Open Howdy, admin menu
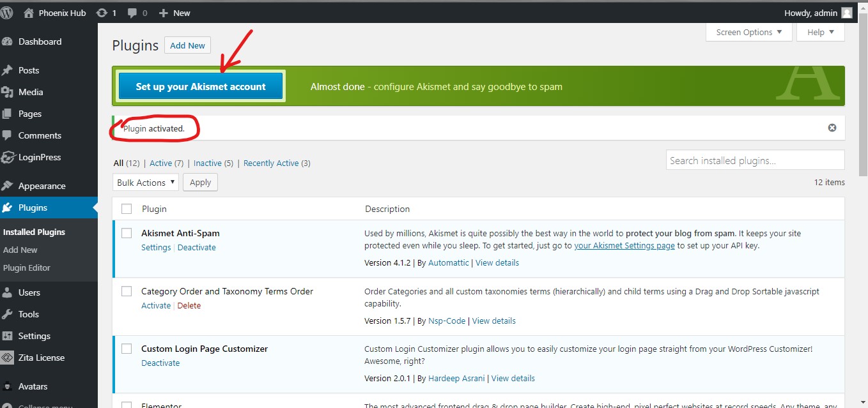 [x=818, y=13]
